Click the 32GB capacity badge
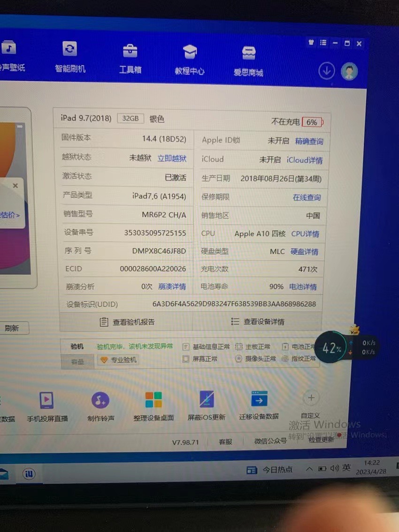This screenshot has height=532, width=399. pos(130,118)
